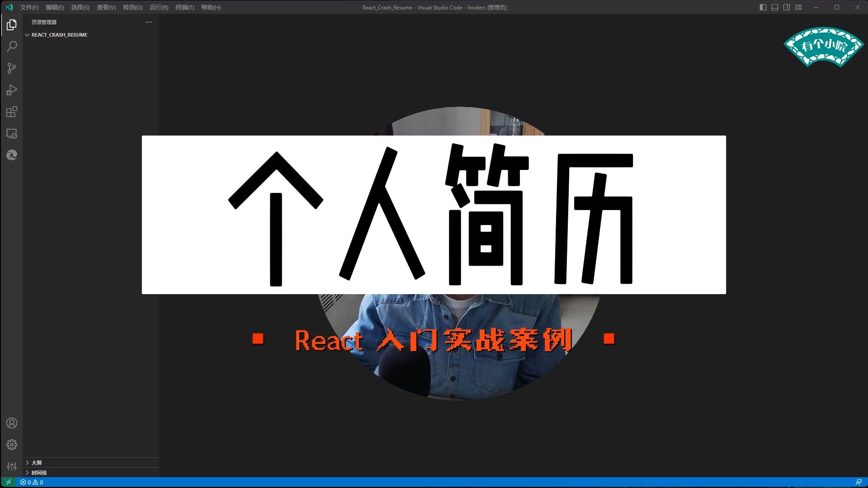Screen dimensions: 868x488
Task: Minimize the VS Code window
Action: click(x=816, y=7)
